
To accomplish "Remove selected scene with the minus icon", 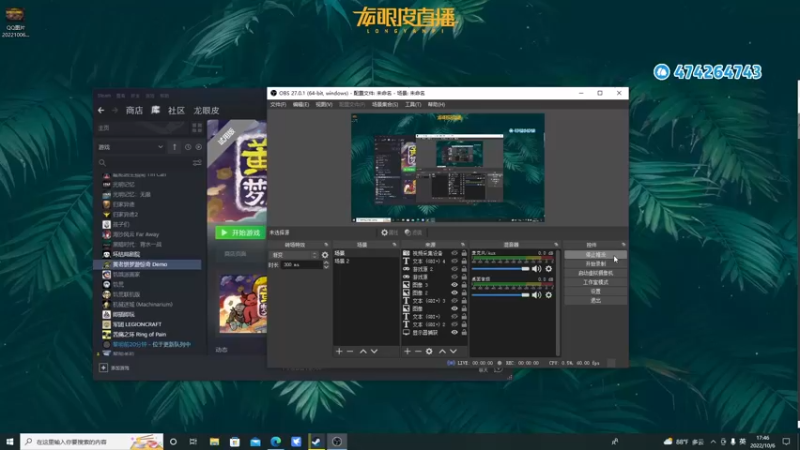I will 350,351.
